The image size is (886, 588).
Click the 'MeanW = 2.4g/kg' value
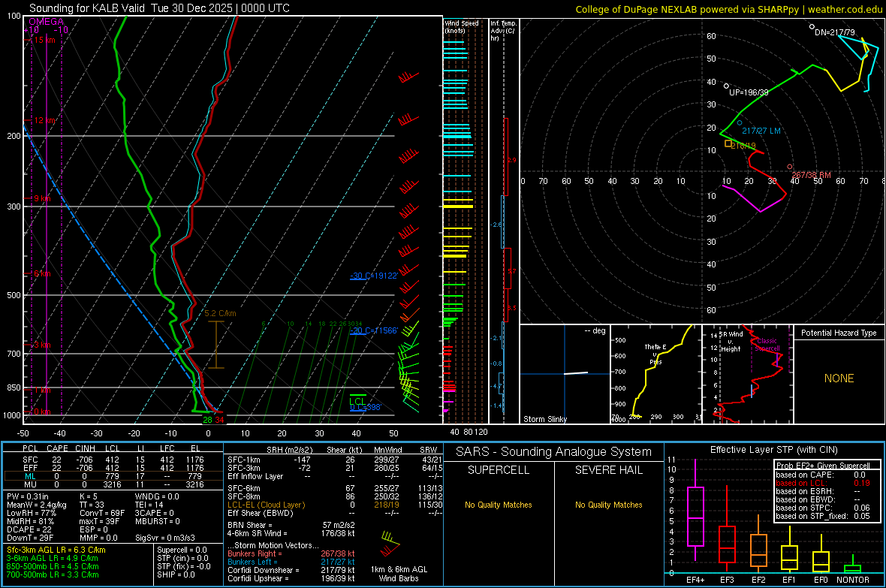coord(37,505)
